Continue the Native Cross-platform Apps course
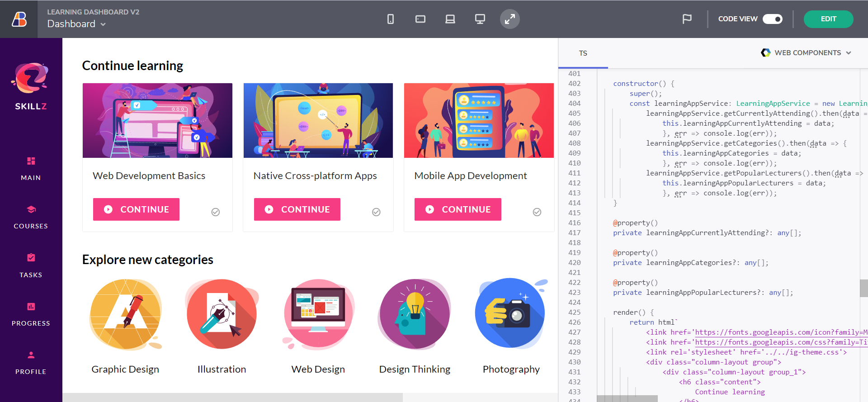 (297, 209)
